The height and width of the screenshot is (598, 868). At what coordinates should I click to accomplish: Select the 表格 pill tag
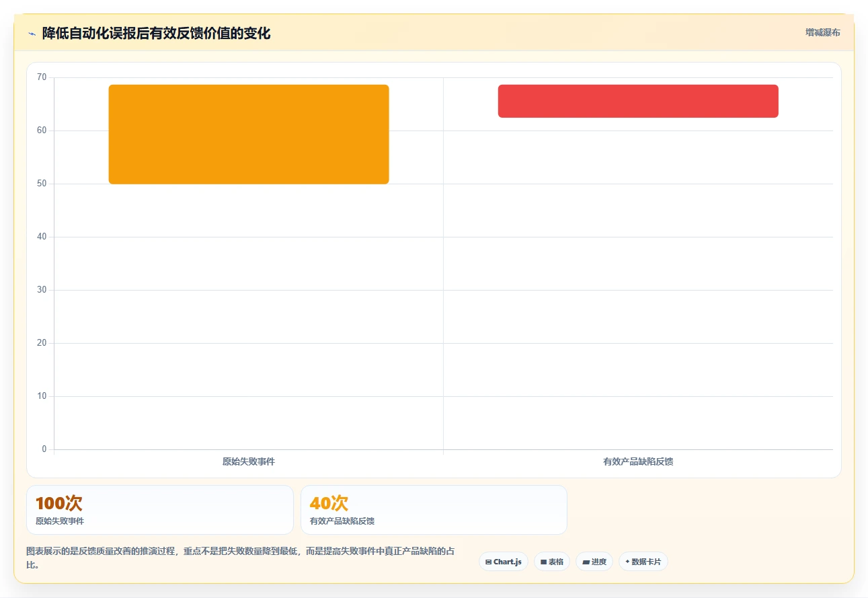[x=552, y=562]
